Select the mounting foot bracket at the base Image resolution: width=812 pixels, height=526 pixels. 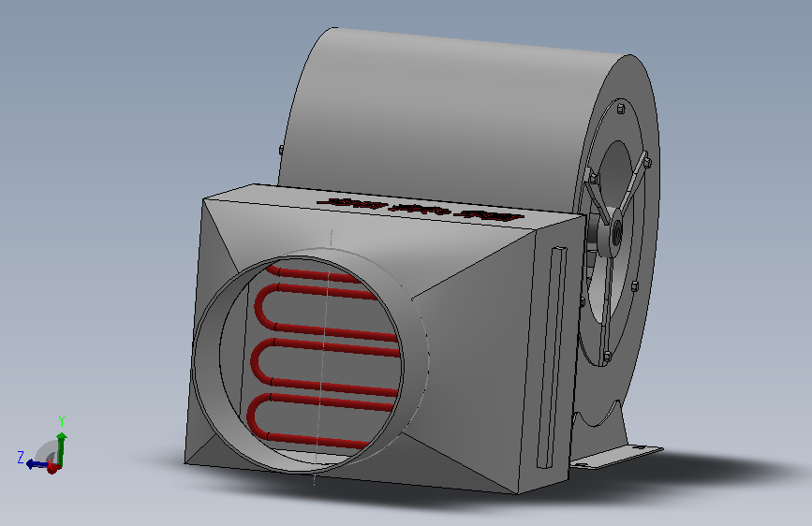(616, 457)
